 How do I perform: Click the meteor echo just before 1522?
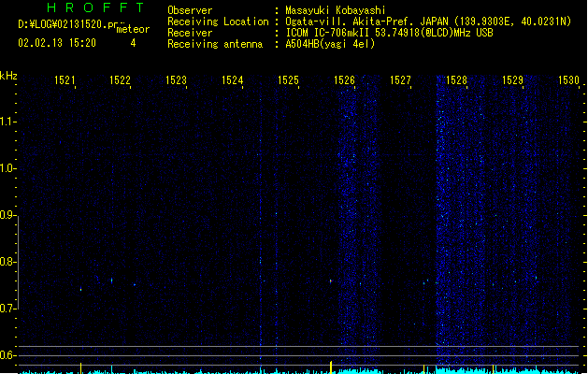tap(112, 280)
